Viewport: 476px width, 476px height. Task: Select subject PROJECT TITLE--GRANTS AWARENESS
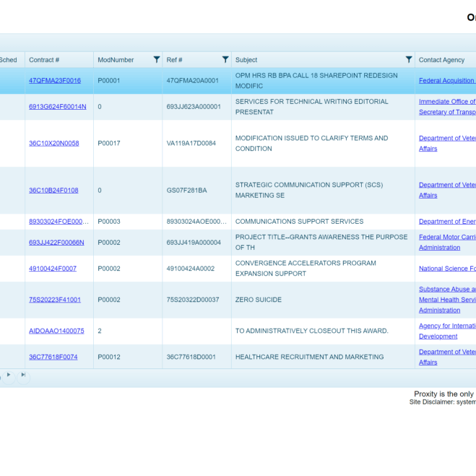321,242
